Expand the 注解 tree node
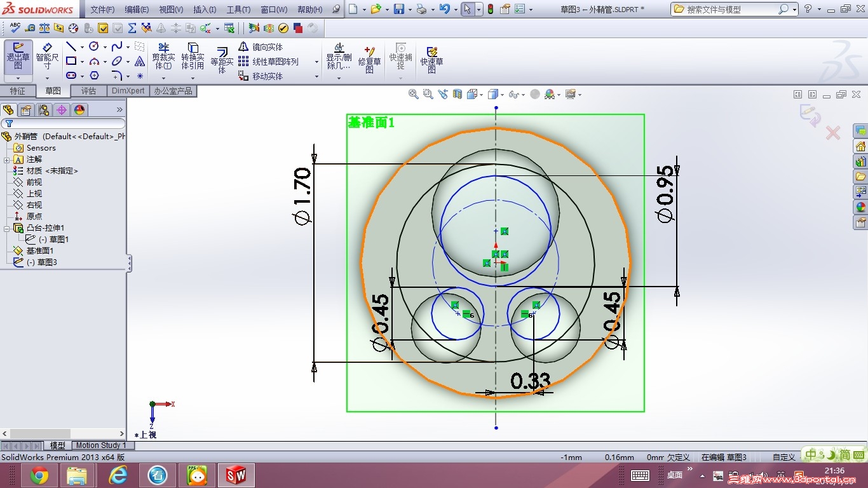This screenshot has height=488, width=868. coord(7,159)
